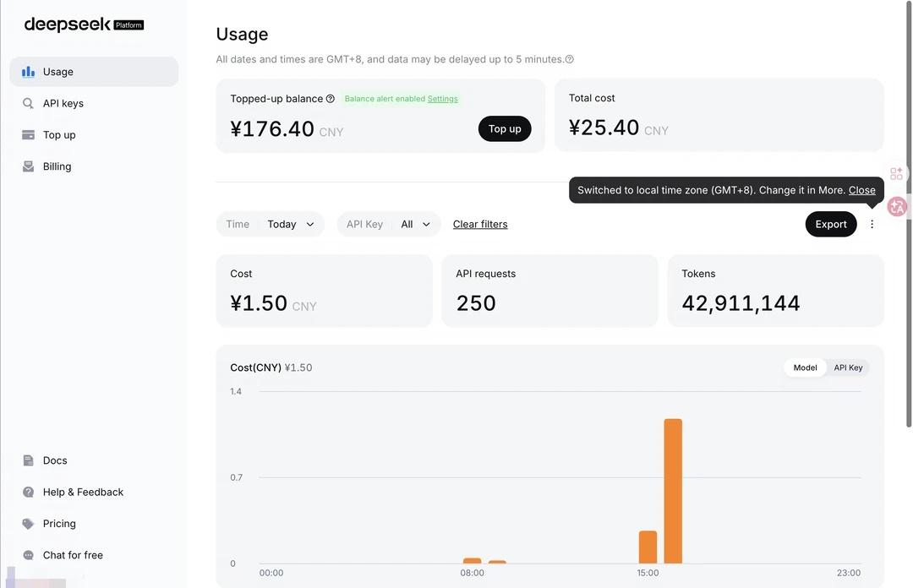Click the Top up card icon in sidebar
The image size is (913, 588).
click(x=28, y=134)
